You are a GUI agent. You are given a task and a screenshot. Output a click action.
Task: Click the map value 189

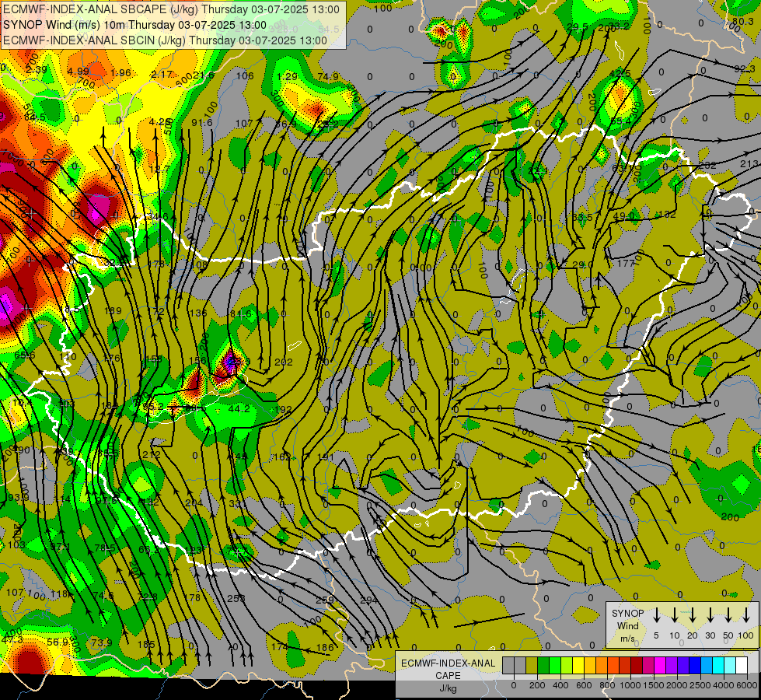pyautogui.click(x=113, y=310)
